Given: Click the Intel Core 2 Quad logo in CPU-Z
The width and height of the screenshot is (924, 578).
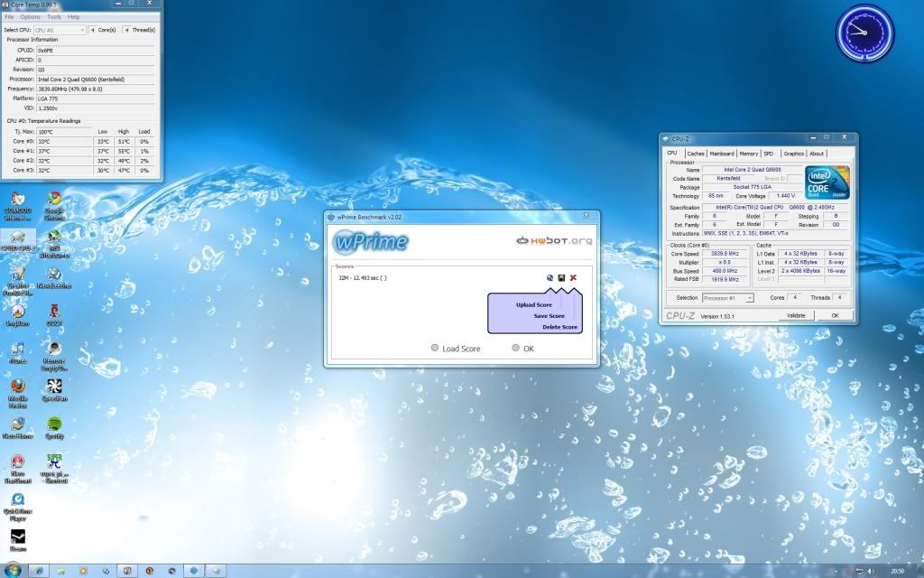Looking at the screenshot, I should pyautogui.click(x=827, y=181).
